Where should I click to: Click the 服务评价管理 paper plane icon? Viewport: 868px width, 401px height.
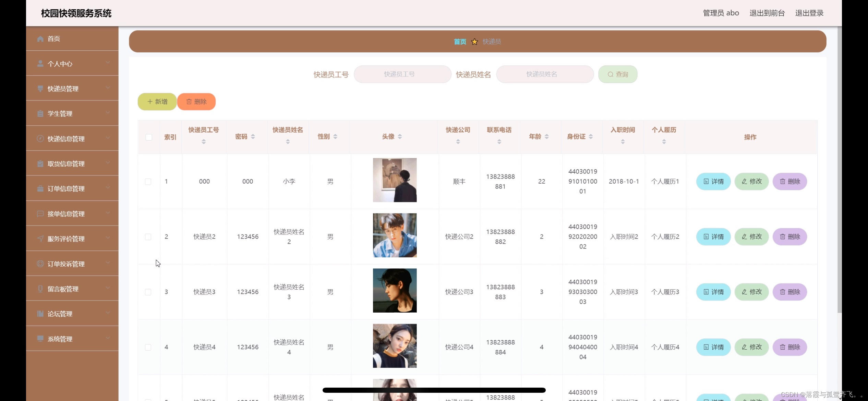[40, 239]
